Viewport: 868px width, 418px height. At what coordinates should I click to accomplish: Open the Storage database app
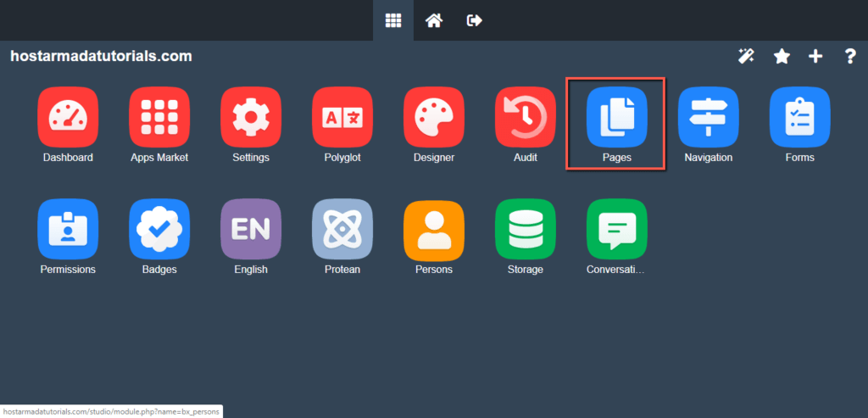tap(526, 229)
